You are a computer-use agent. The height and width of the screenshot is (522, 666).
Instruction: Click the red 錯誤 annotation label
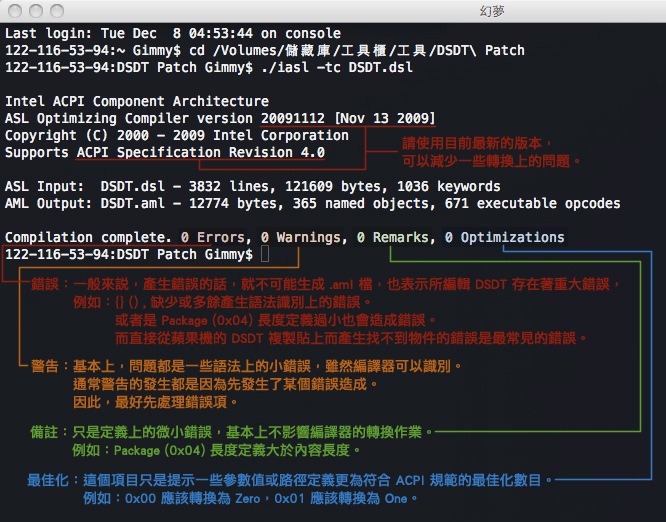click(x=45, y=284)
